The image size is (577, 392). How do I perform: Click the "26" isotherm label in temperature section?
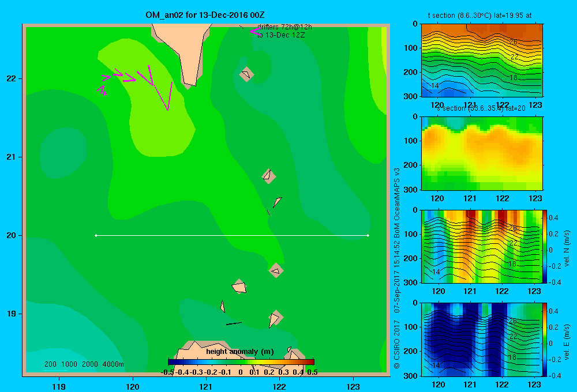(514, 42)
